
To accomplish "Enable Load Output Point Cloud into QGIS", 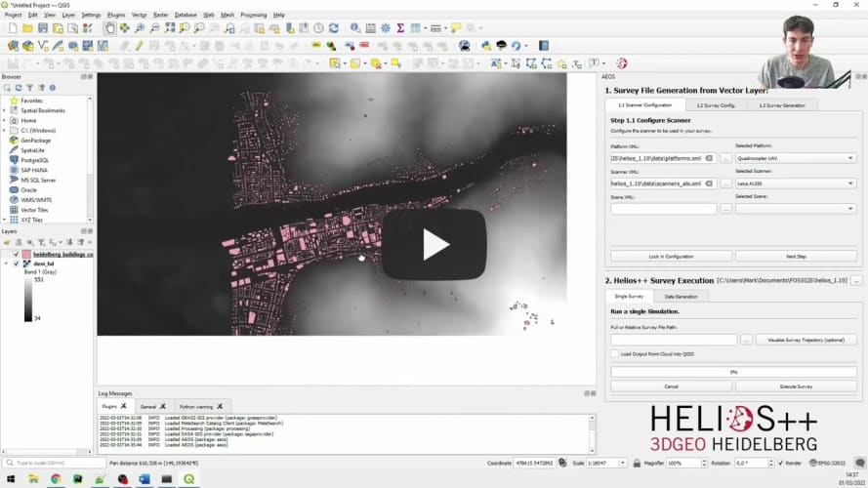I will click(x=614, y=354).
